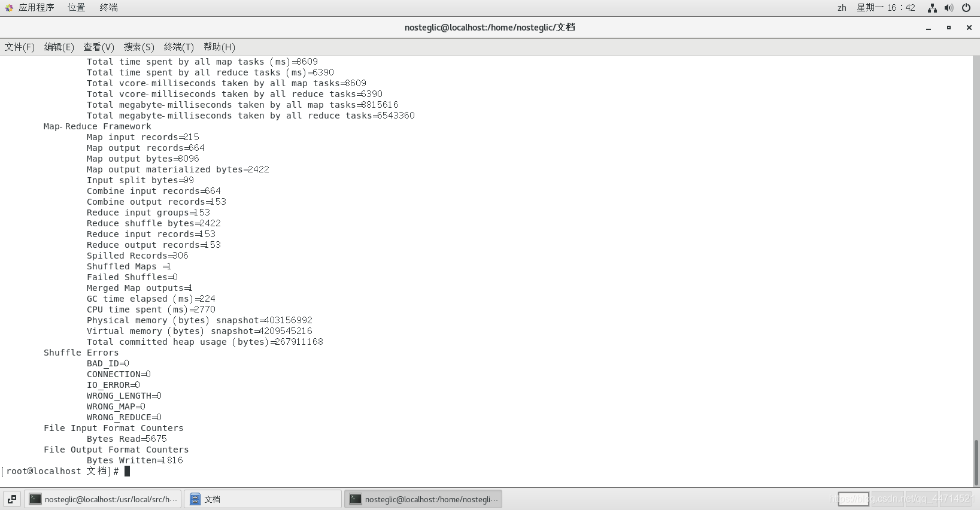Click the Input split bytes=99 line
980x510 pixels.
pyautogui.click(x=140, y=180)
